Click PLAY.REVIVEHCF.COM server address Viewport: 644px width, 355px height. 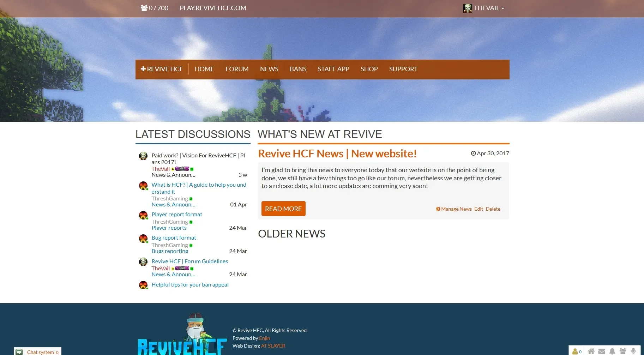coord(213,8)
